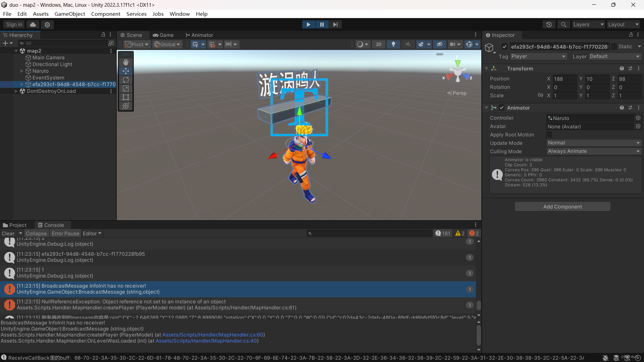Switch to the Project tab
This screenshot has height=362, width=644.
(15, 225)
